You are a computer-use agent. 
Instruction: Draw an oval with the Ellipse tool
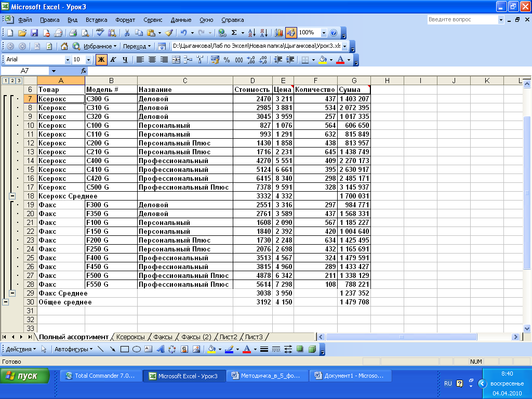137,349
